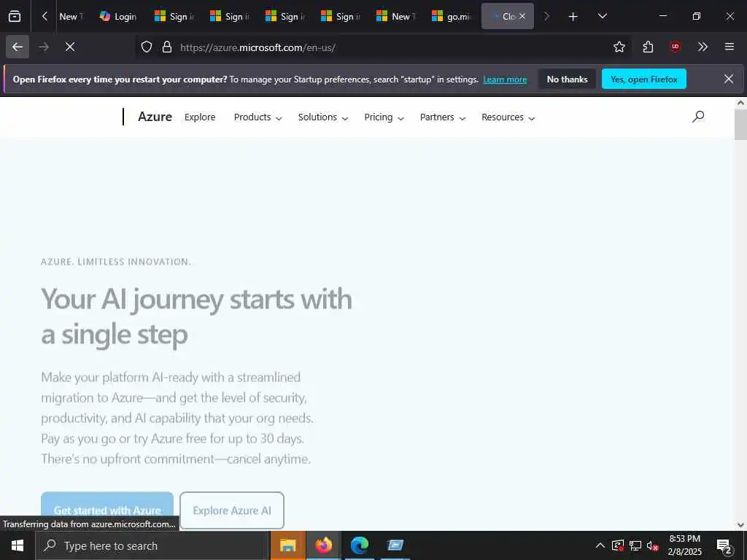747x560 pixels.
Task: Expand the Partners dropdown menu
Action: point(443,117)
